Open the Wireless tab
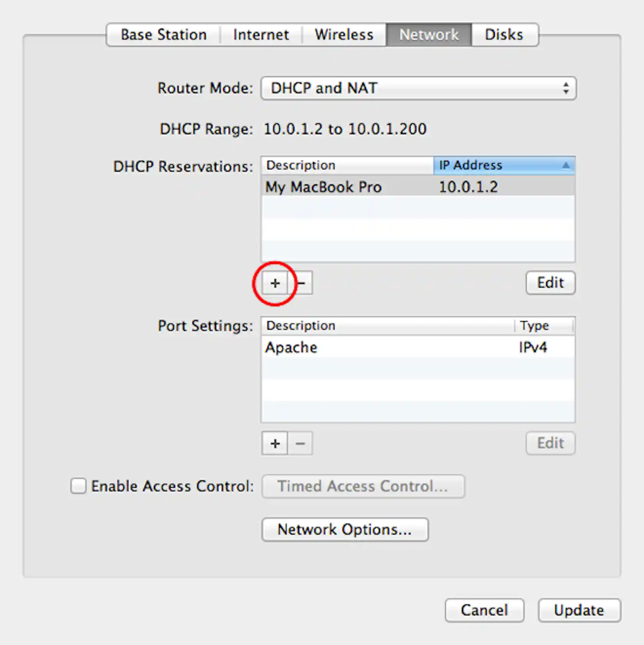This screenshot has width=644, height=645. point(344,34)
